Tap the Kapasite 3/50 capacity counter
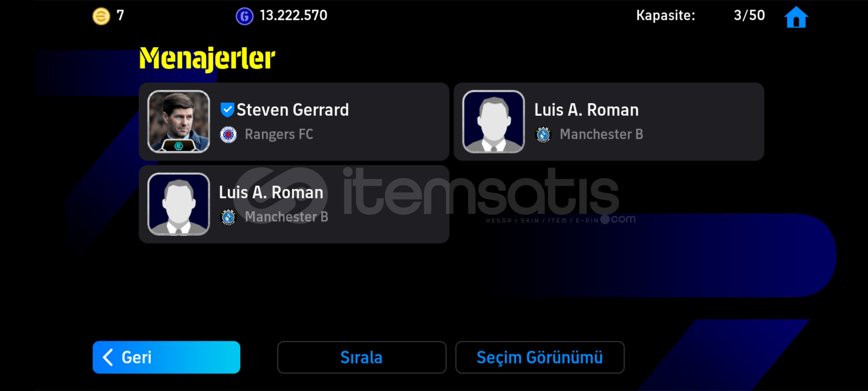The width and height of the screenshot is (868, 391). (x=749, y=16)
